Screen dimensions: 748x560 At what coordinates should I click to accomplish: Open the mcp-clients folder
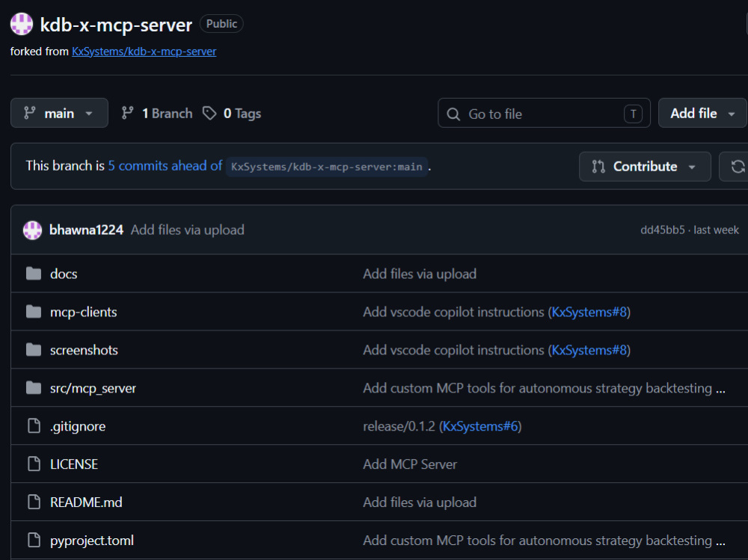84,312
